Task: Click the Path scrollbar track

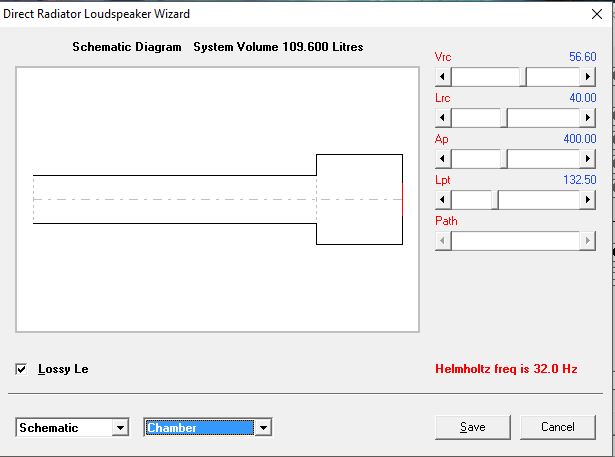Action: (x=515, y=240)
